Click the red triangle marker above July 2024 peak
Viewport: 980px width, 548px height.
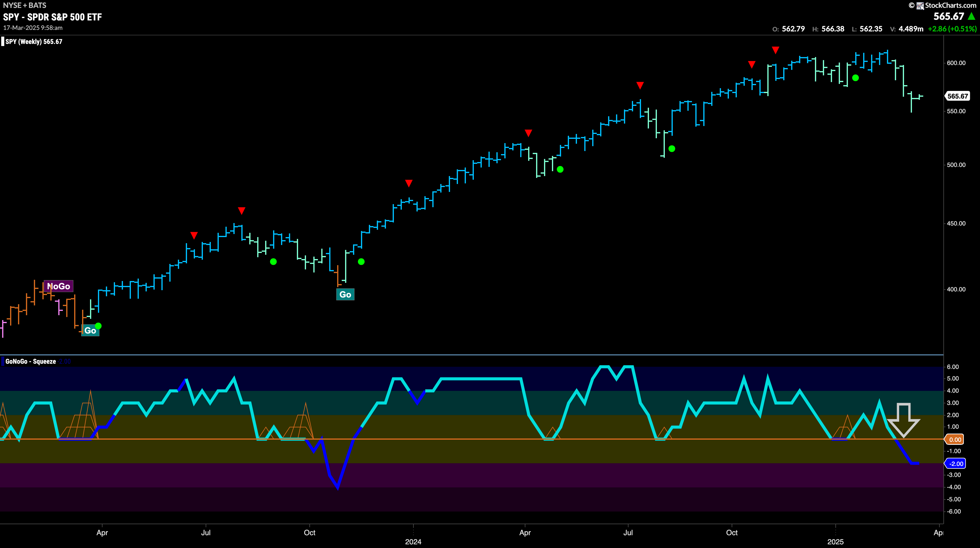[x=640, y=85]
